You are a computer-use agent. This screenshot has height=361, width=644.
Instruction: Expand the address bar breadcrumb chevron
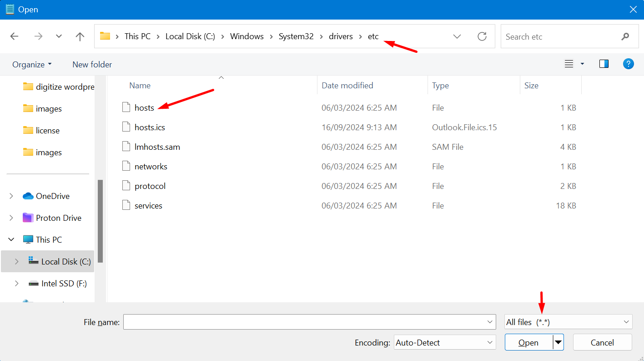coord(457,36)
